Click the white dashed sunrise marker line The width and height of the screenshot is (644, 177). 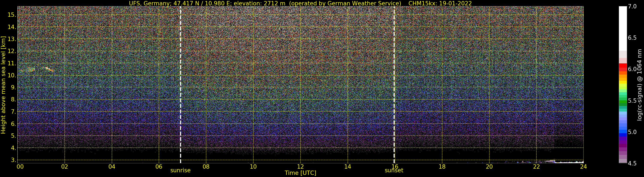point(180,85)
